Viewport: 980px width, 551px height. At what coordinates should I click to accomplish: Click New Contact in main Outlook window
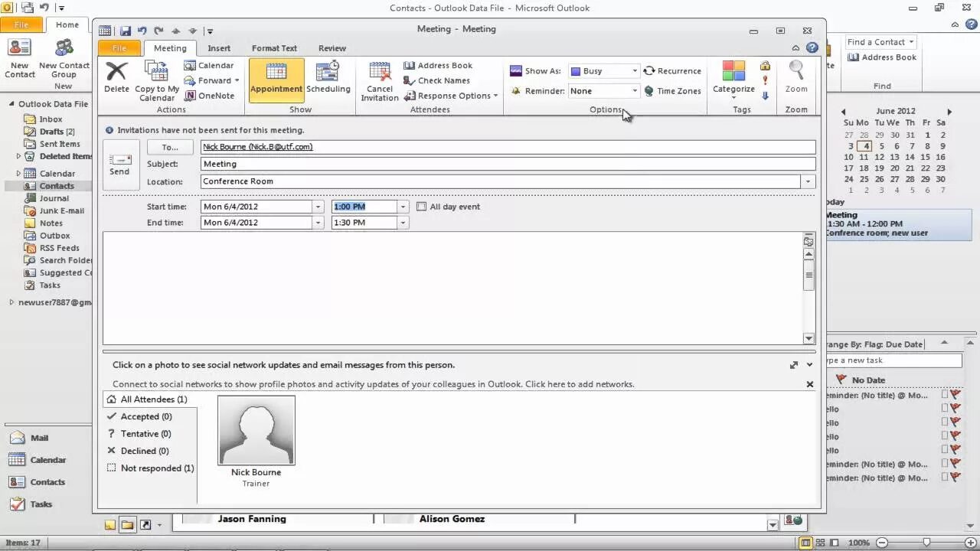[x=20, y=60]
